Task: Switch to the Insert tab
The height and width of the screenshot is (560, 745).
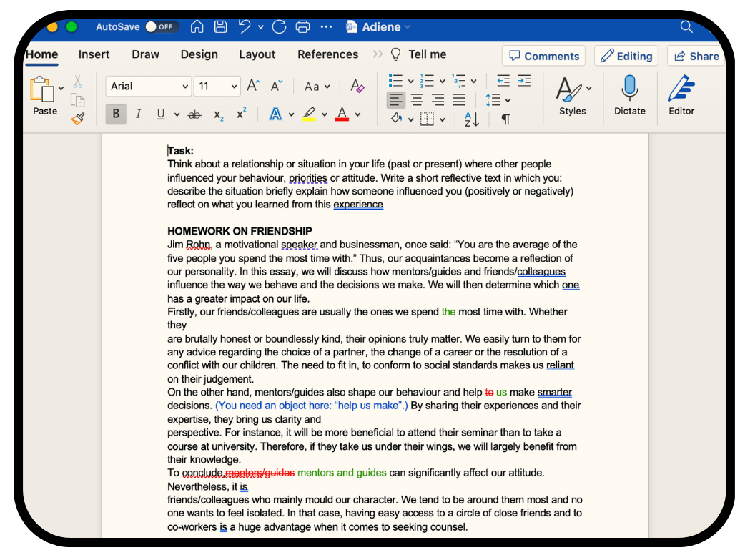Action: coord(94,54)
